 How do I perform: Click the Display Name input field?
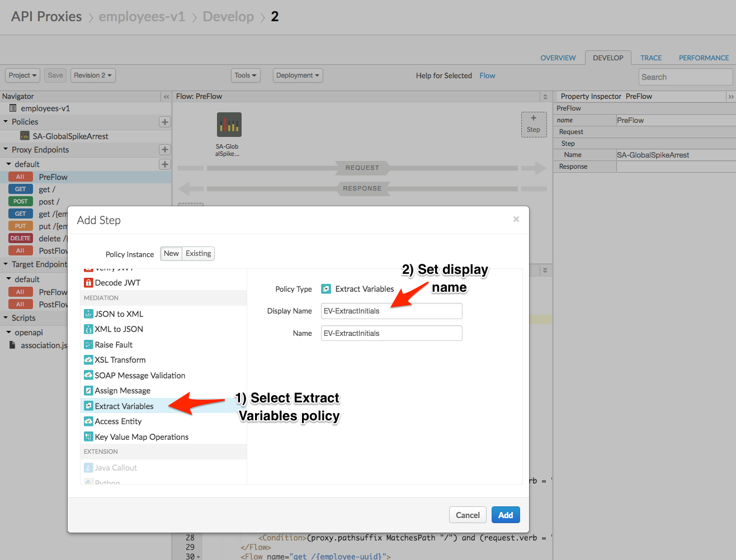click(391, 311)
